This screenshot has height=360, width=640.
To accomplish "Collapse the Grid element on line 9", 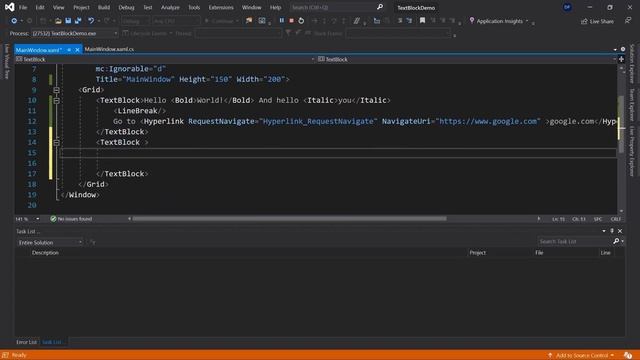I will coord(56,90).
